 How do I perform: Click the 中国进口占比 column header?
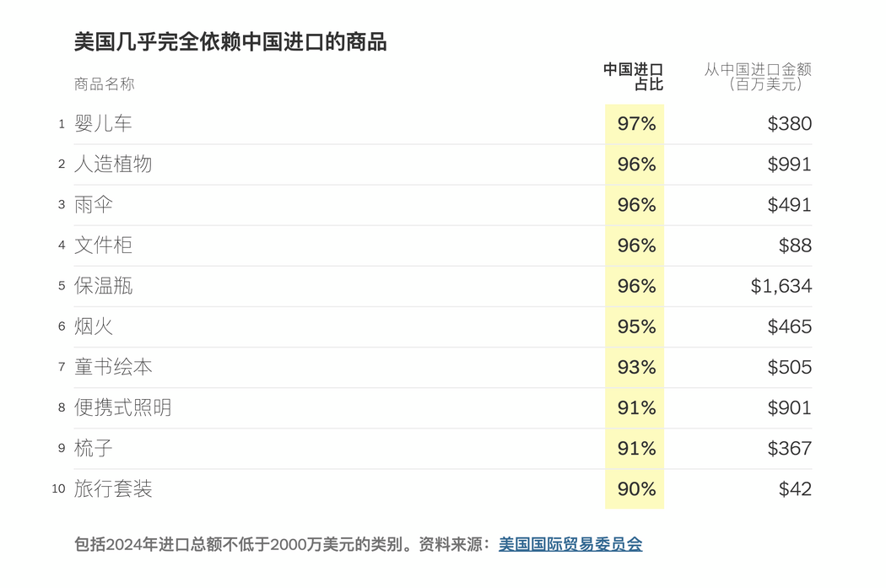point(634,77)
